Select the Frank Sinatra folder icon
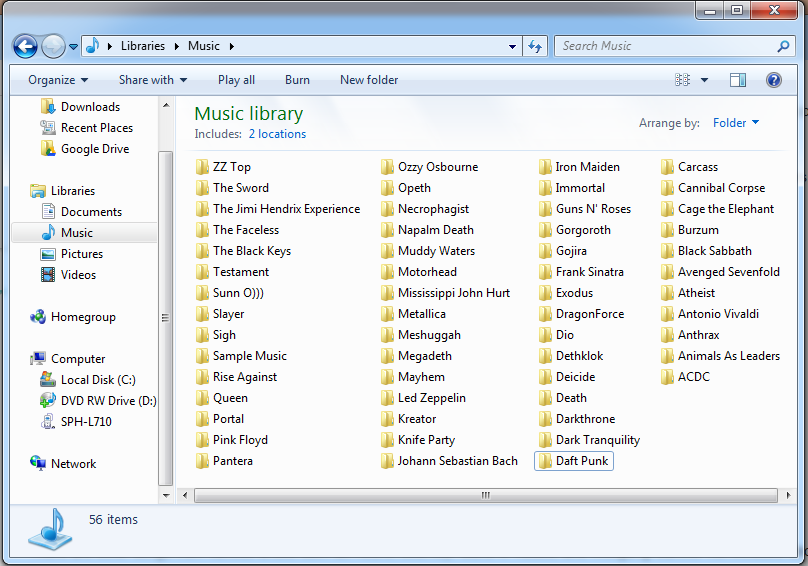This screenshot has height=566, width=808. pos(545,272)
